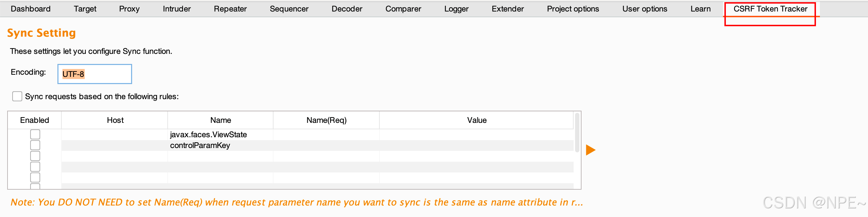The image size is (868, 217).
Task: Click the Value column header
Action: (x=477, y=120)
